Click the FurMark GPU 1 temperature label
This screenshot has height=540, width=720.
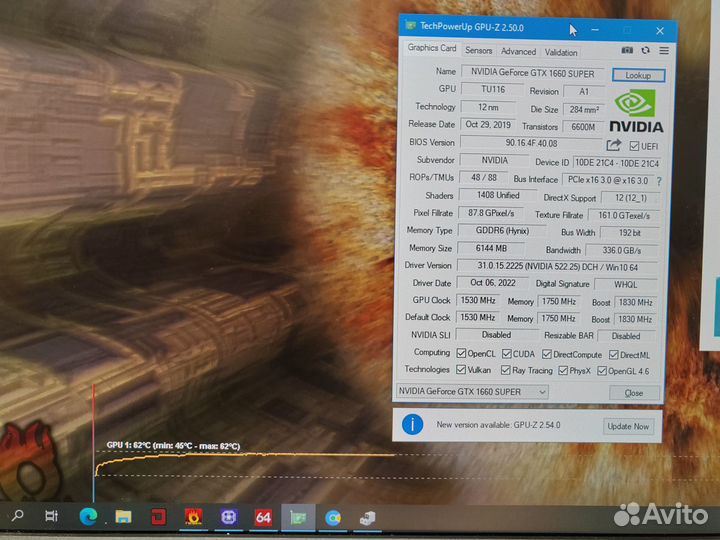pyautogui.click(x=173, y=445)
